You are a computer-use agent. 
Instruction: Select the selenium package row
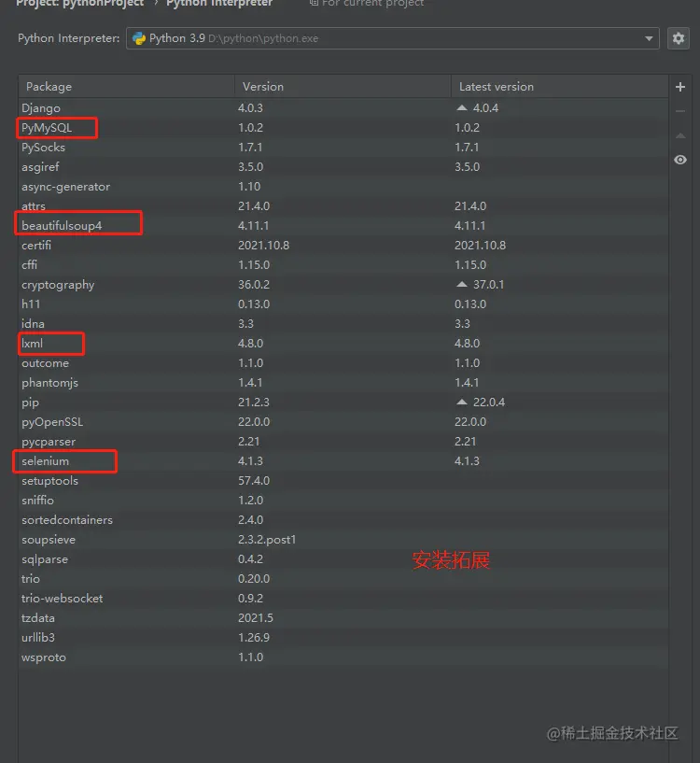click(x=343, y=460)
